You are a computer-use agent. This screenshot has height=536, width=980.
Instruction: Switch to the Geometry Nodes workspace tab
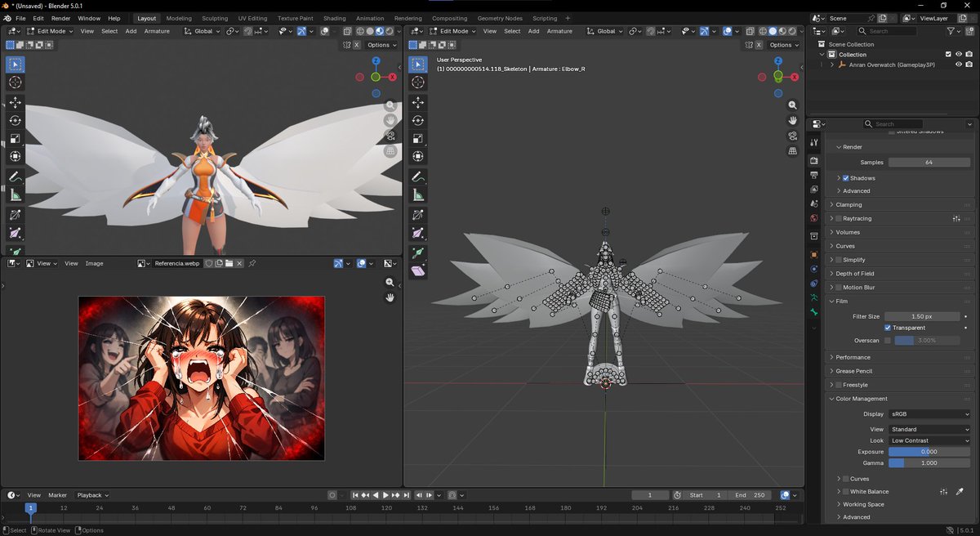point(500,18)
